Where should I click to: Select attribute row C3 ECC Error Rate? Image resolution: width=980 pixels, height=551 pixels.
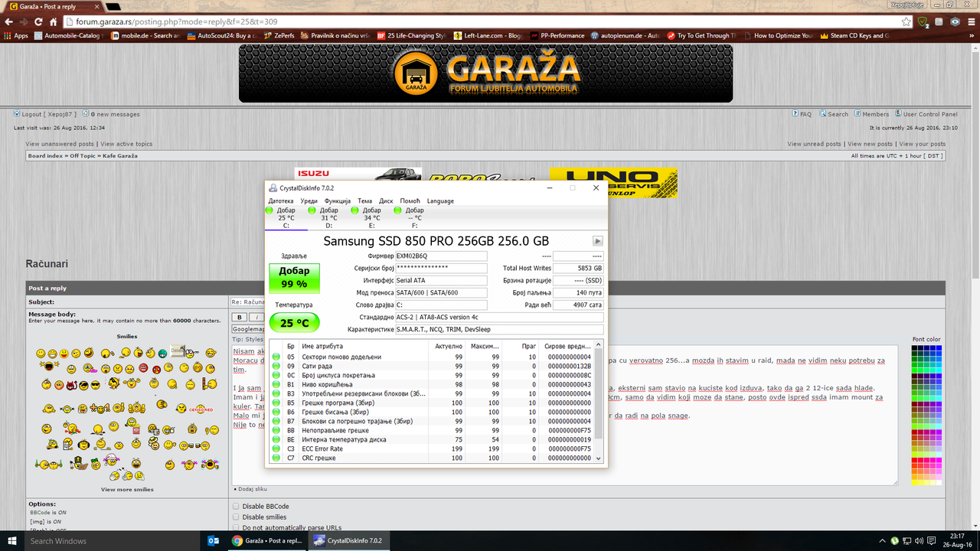point(431,448)
